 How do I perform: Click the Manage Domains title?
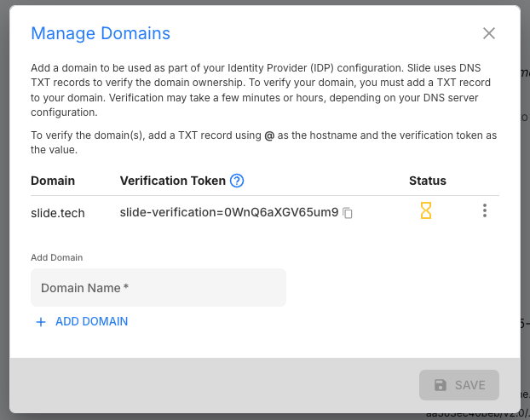click(x=101, y=33)
